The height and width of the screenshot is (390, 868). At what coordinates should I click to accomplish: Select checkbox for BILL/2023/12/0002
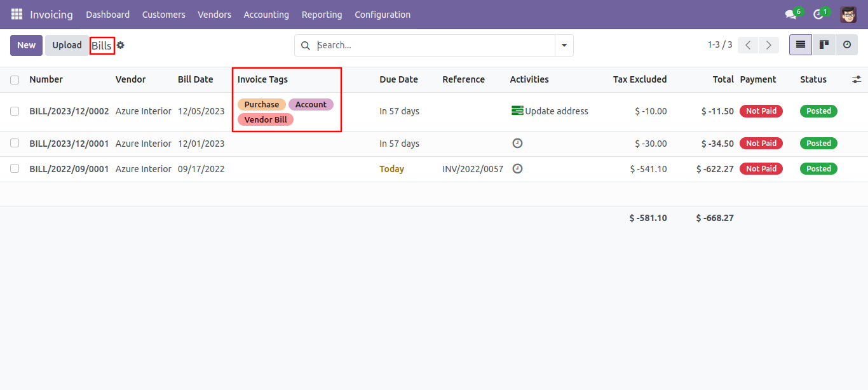15,111
